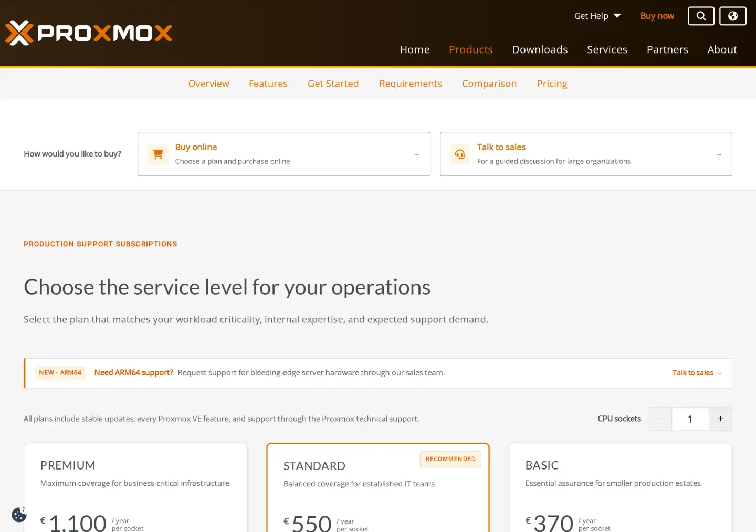The height and width of the screenshot is (532, 756).
Task: Select the PREMIUM plan heading
Action: (68, 465)
